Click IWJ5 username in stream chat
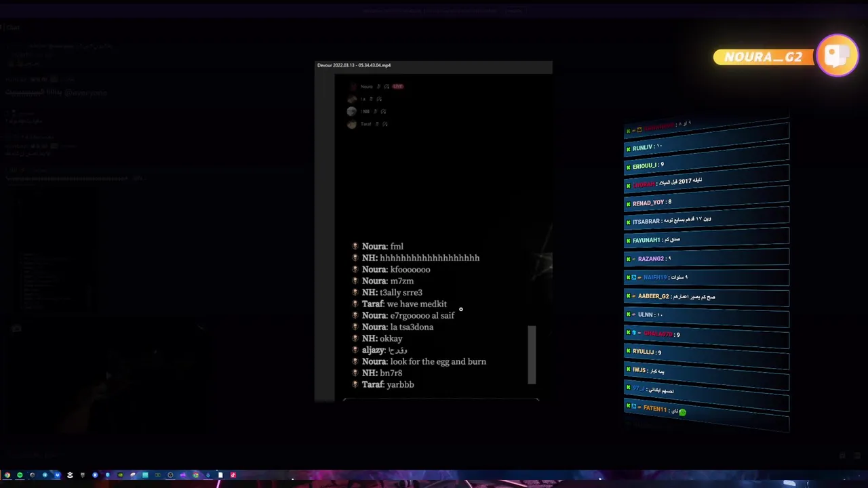868x488 pixels. click(x=639, y=370)
